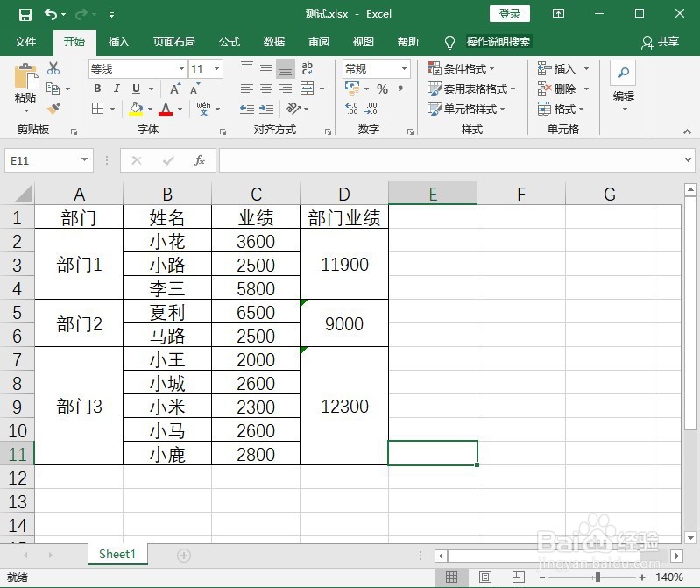Open the font size dropdown showing 11
The image size is (700, 588).
(216, 68)
